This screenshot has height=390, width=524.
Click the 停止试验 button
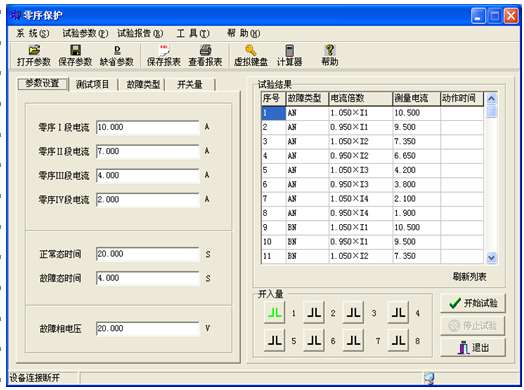(x=473, y=326)
